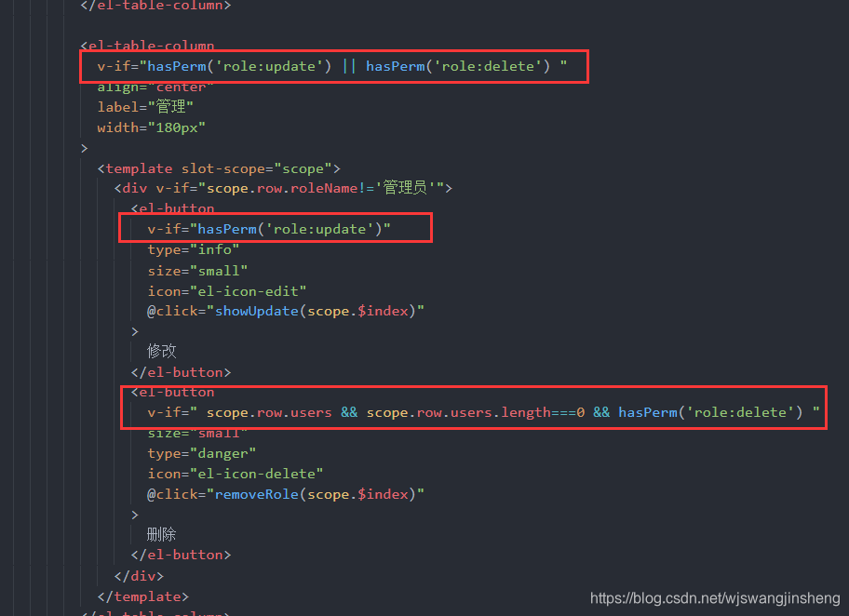Click the 修改 button text line
849x616 pixels.
click(162, 351)
